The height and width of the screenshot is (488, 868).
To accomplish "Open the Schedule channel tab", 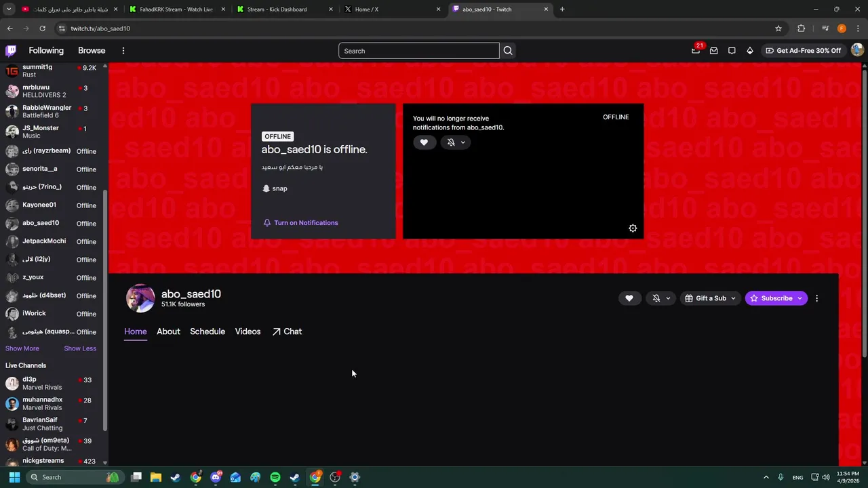I will (208, 331).
